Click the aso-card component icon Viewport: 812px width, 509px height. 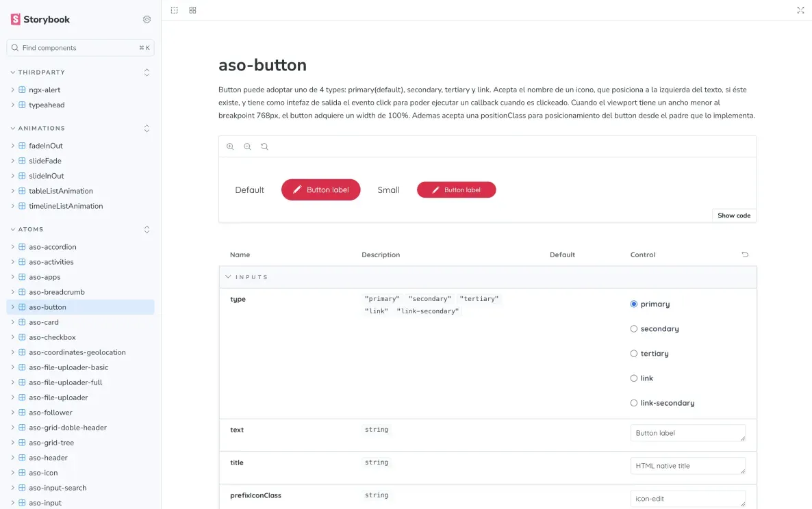coord(23,322)
